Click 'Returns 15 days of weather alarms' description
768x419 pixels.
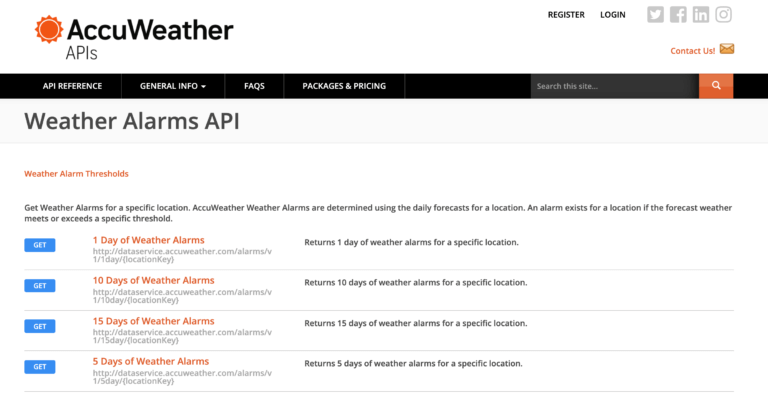pyautogui.click(x=416, y=323)
